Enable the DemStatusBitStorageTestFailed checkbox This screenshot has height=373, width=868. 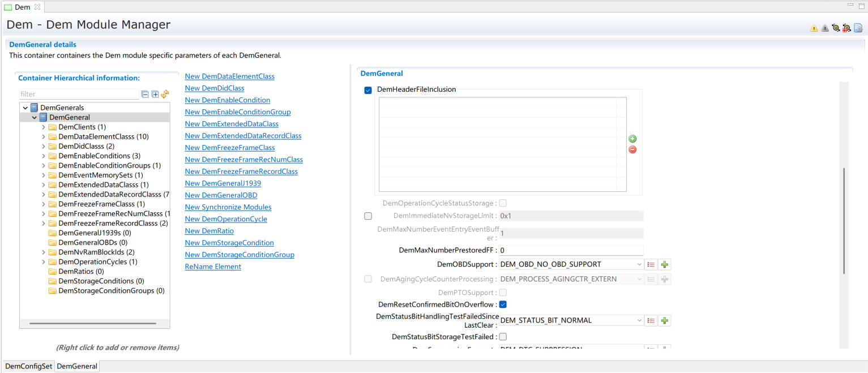click(x=503, y=337)
